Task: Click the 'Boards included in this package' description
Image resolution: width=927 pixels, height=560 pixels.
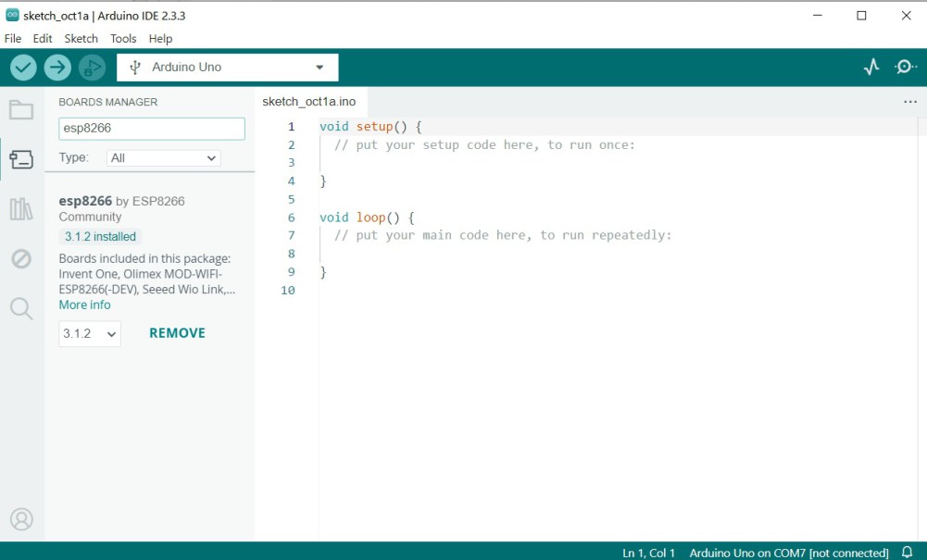Action: coord(147,274)
